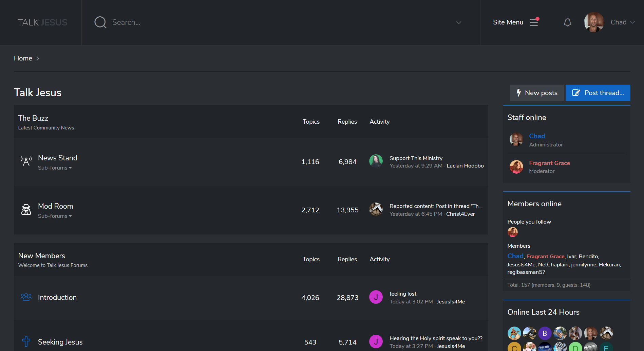The height and width of the screenshot is (351, 644).
Task: Expand News Stand sub-forums list
Action: (x=55, y=168)
